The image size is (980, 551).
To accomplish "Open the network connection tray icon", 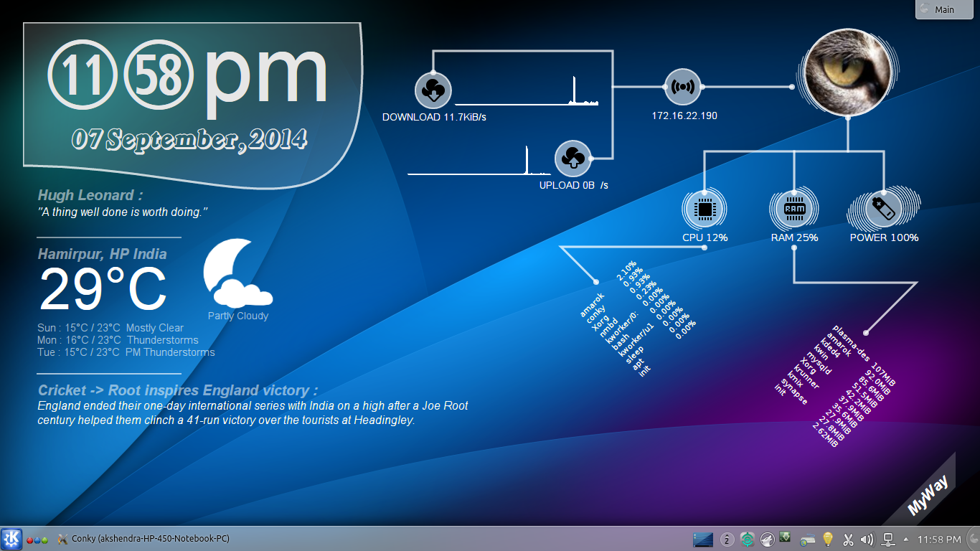I will [x=887, y=539].
